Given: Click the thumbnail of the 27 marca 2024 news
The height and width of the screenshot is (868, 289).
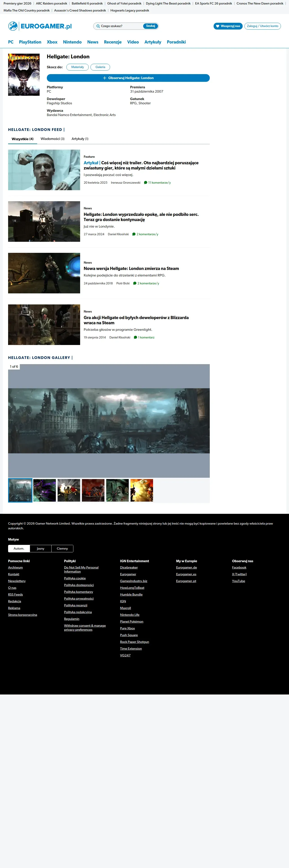Looking at the screenshot, I should 44,221.
